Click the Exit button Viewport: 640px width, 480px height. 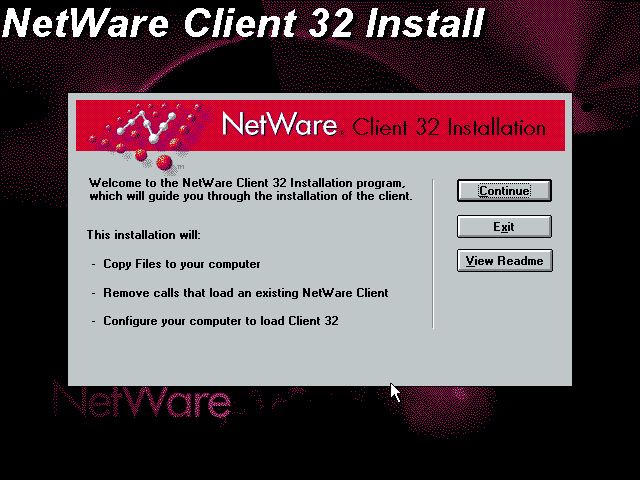(x=504, y=227)
